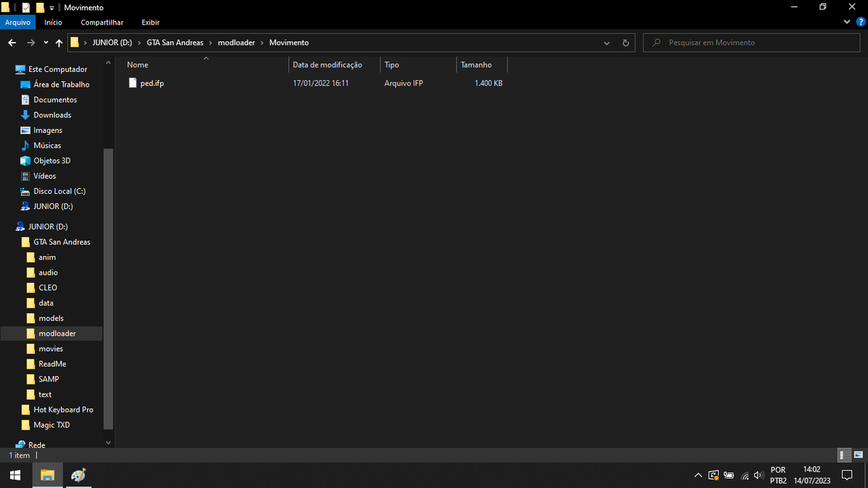This screenshot has height=488, width=868.
Task: Refresh the Movimento folder view
Action: 625,43
